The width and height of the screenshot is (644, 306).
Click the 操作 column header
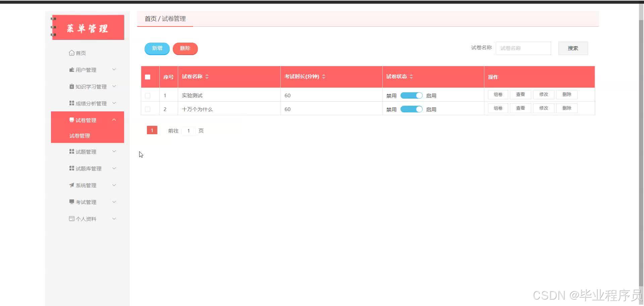[539, 77]
